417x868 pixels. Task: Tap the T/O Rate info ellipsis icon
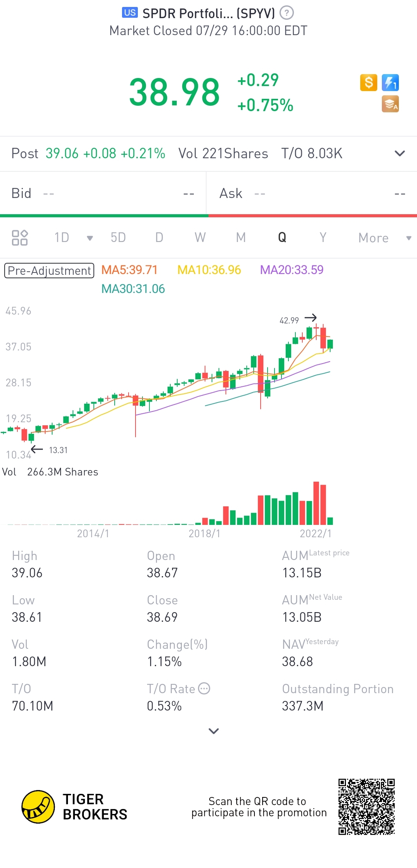click(x=204, y=689)
